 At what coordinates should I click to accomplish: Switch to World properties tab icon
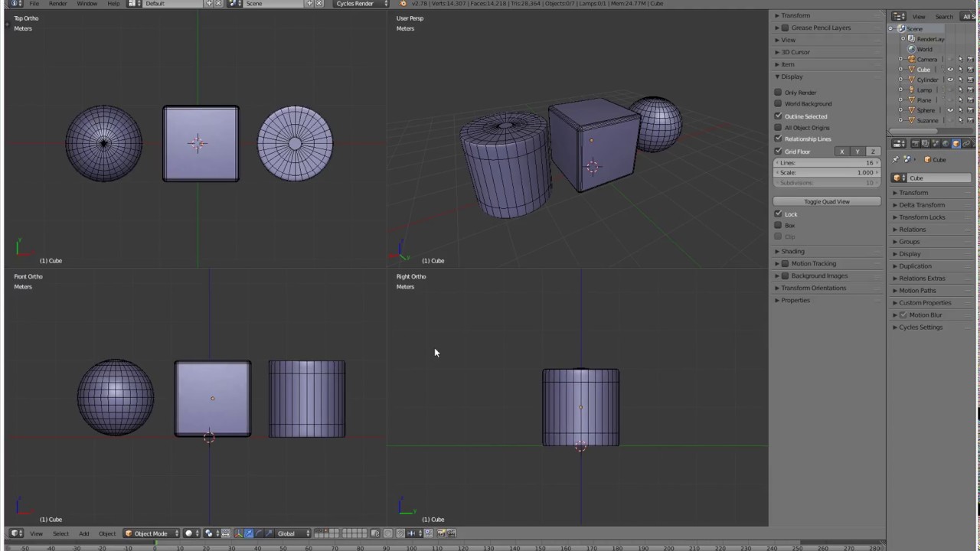click(946, 144)
